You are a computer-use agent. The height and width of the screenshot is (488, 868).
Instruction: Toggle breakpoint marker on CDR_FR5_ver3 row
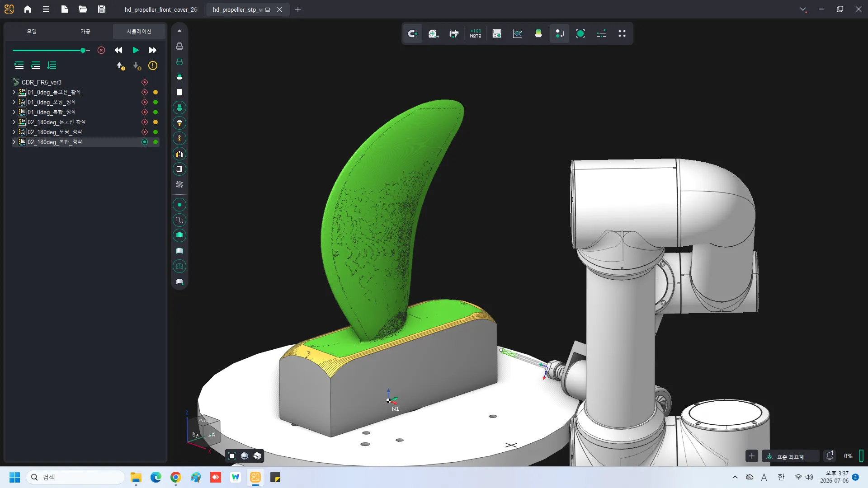145,82
